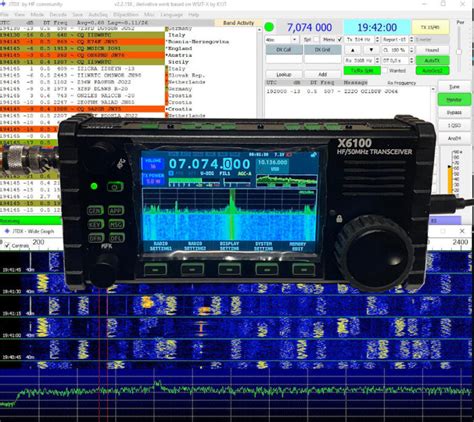Click the AnsB4 button
Viewport: 474px width, 422px height.
pyautogui.click(x=454, y=138)
